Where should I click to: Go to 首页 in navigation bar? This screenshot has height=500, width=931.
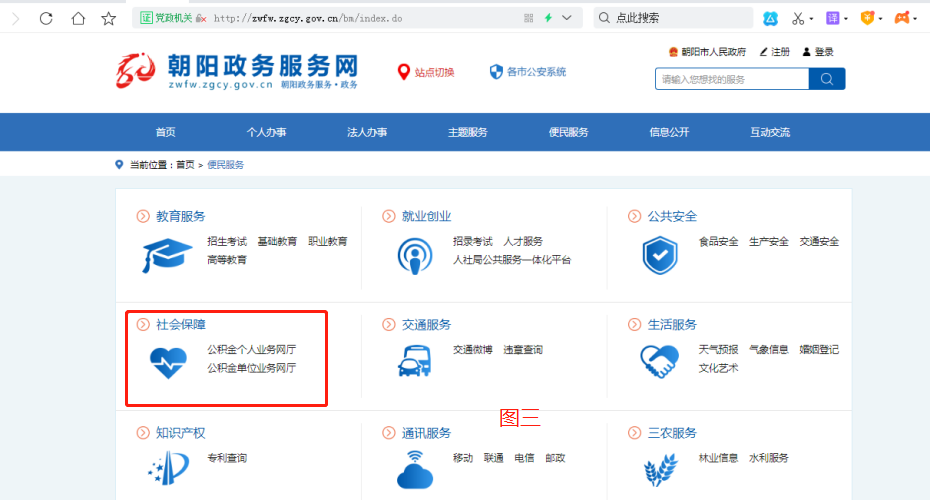(x=166, y=132)
